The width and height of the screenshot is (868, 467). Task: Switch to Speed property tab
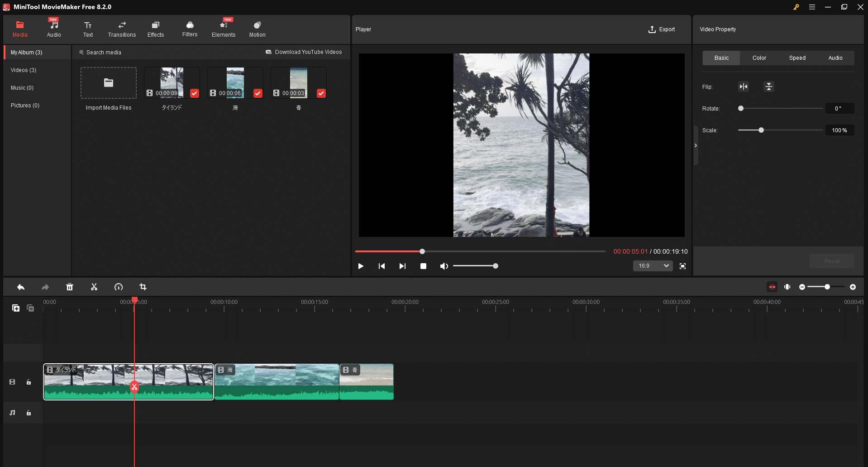point(797,58)
